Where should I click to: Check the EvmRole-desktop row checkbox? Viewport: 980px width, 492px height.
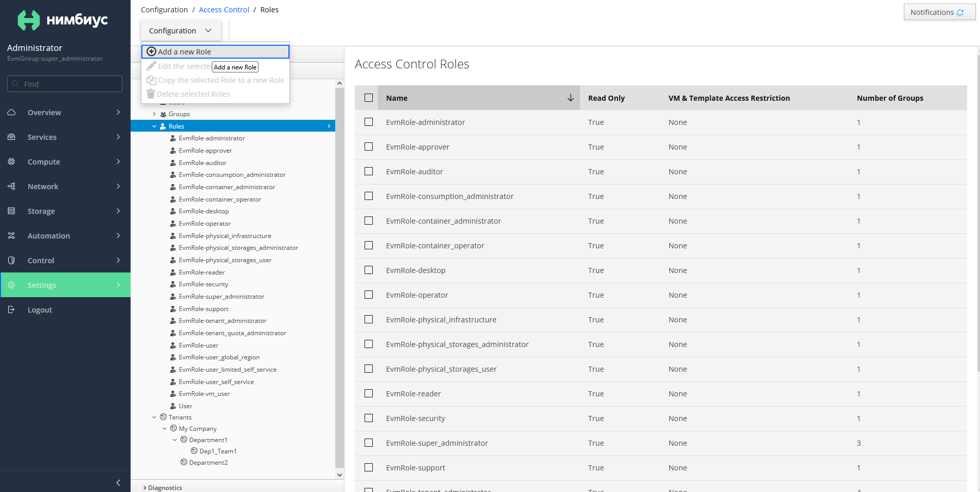tap(369, 270)
